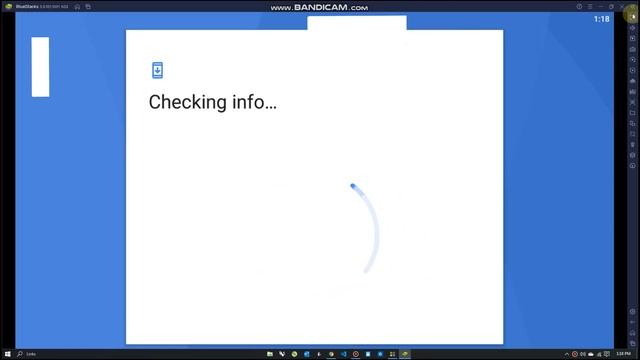Click the Android recents button at sidebar bottom

tap(633, 343)
